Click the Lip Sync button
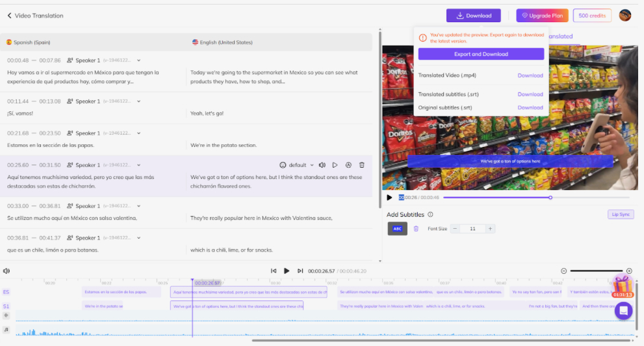The height and width of the screenshot is (346, 644). pyautogui.click(x=621, y=215)
